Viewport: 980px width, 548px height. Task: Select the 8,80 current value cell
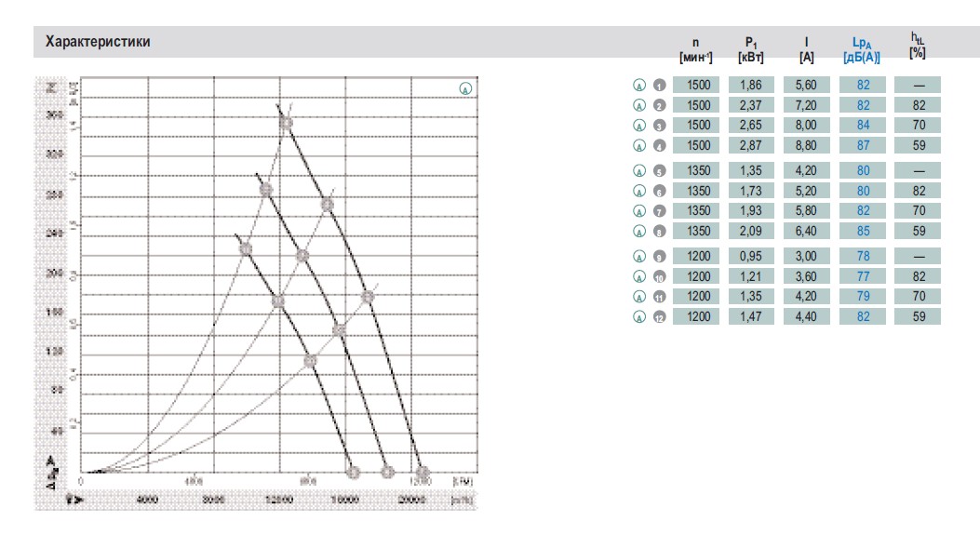point(806,145)
